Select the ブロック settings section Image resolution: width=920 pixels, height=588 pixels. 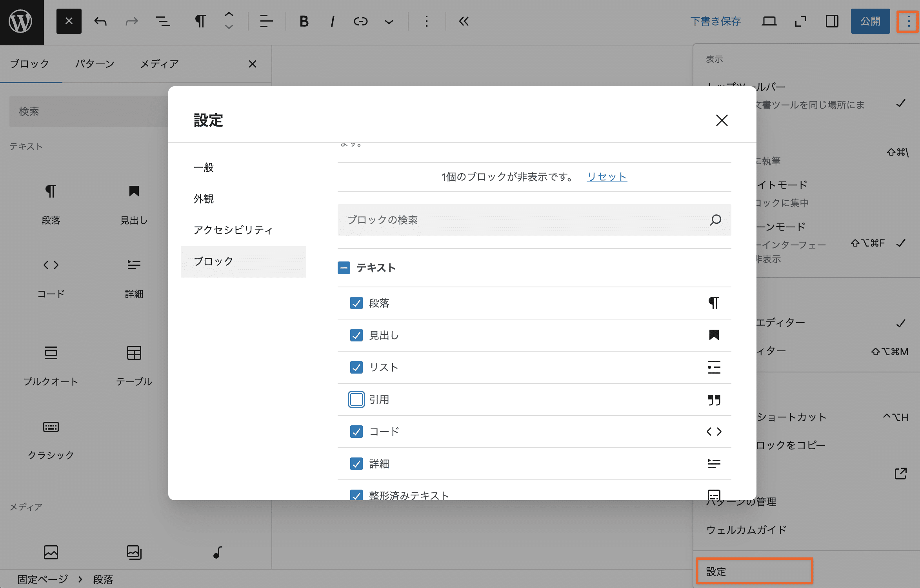(243, 261)
